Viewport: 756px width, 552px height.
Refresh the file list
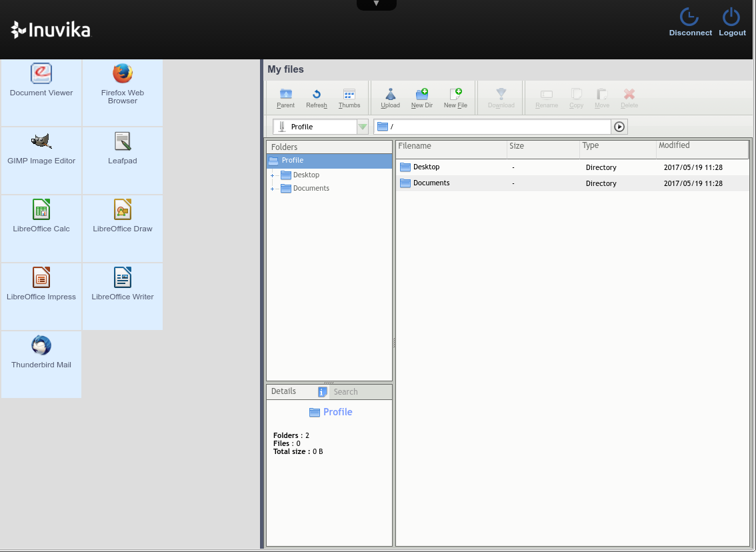[317, 98]
